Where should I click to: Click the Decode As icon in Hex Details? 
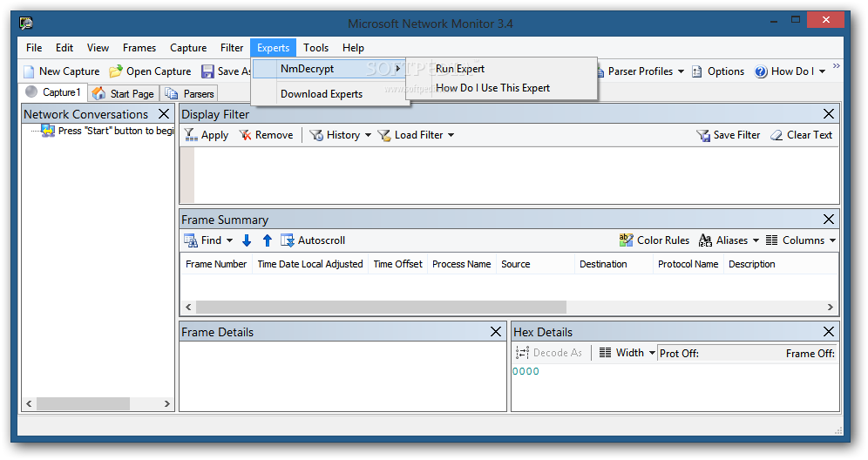522,353
